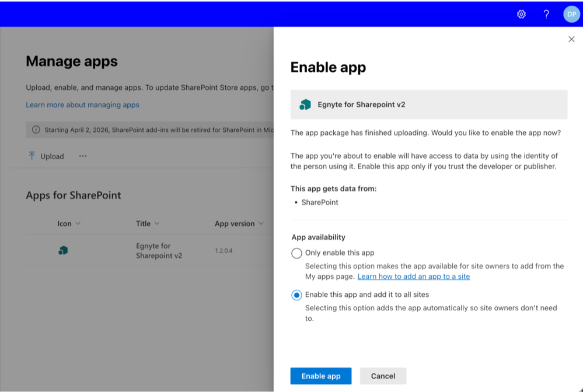Click the Egnyte icon in the Enable app panel
583x392 pixels.
tap(305, 104)
